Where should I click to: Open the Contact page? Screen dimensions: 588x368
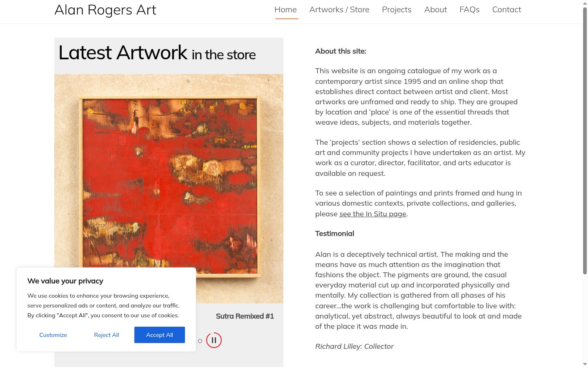pos(507,9)
